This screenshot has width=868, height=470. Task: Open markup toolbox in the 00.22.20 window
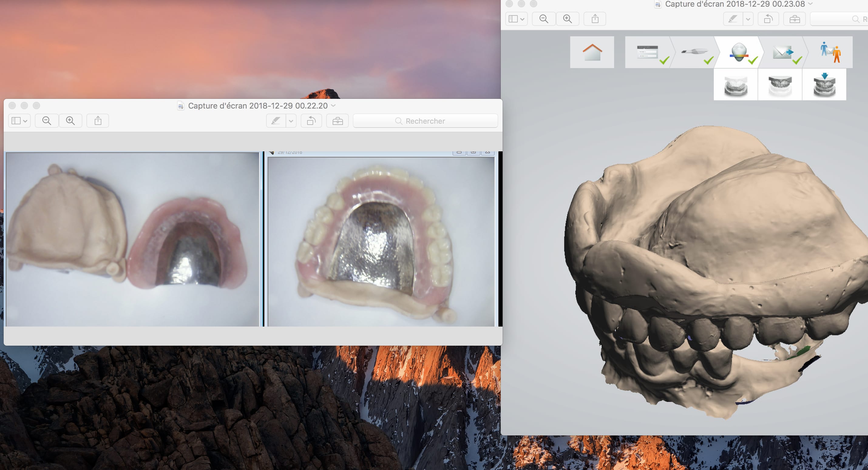[x=337, y=121]
